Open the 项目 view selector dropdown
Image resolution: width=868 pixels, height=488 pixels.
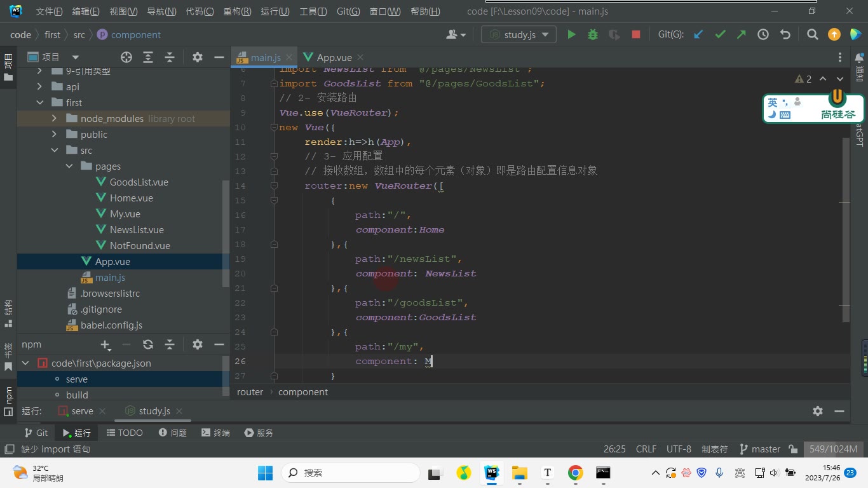pos(53,57)
